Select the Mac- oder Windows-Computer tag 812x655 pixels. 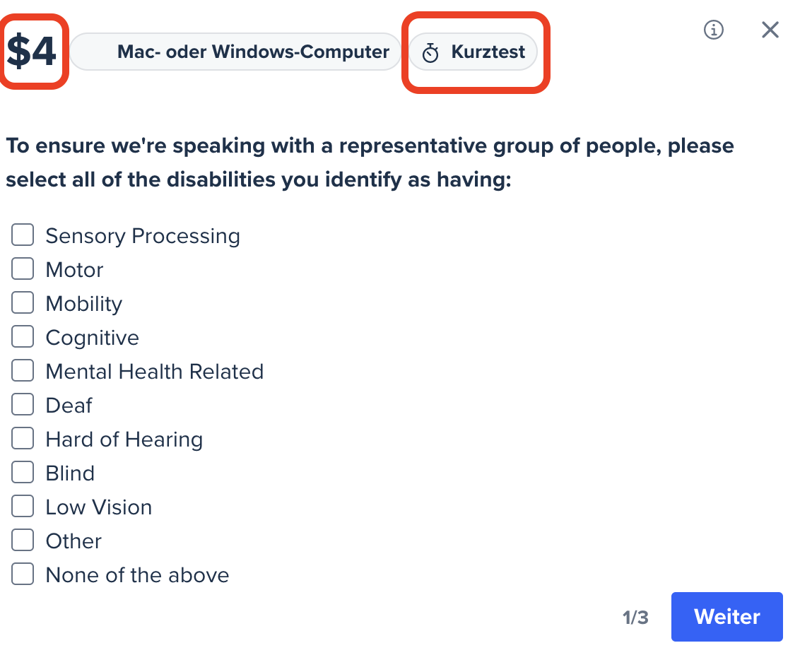click(x=235, y=52)
